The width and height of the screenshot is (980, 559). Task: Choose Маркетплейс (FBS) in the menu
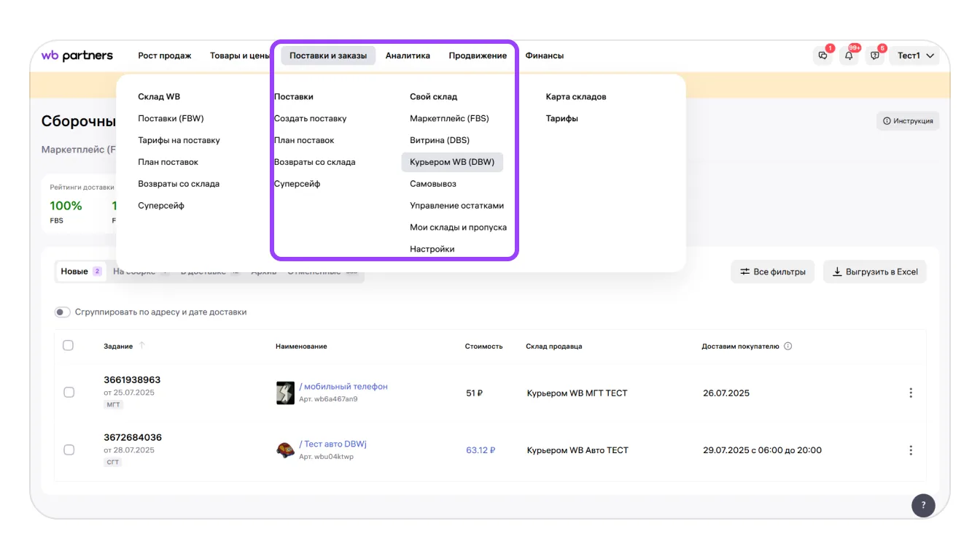pos(449,118)
